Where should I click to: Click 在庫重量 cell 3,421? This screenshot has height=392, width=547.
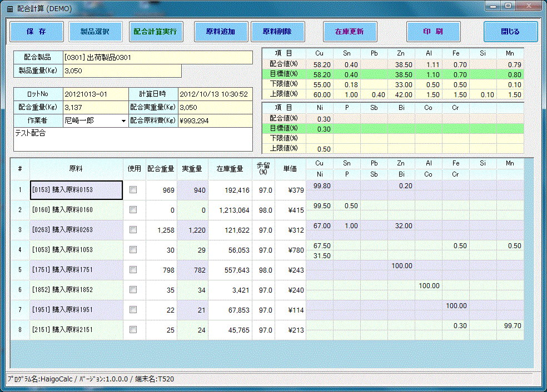pyautogui.click(x=230, y=290)
